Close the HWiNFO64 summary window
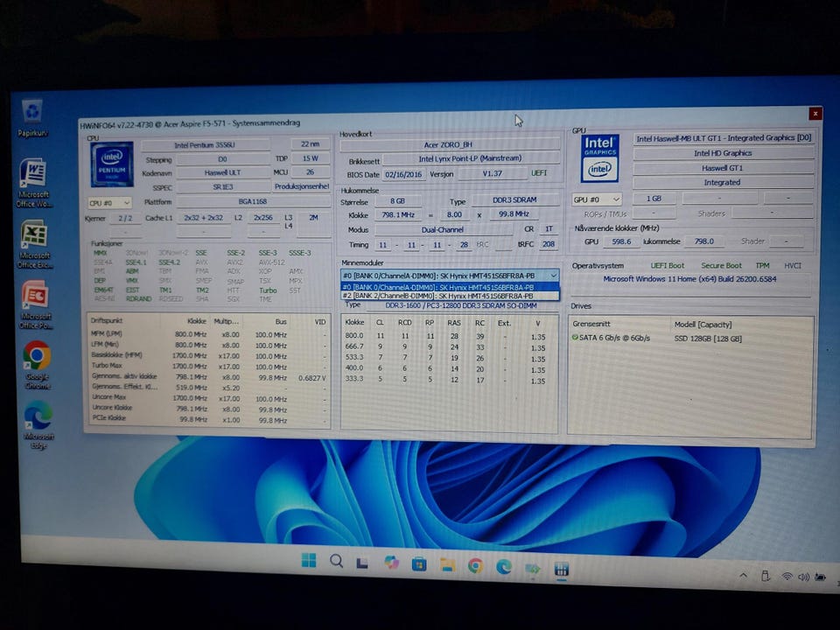 (815, 114)
